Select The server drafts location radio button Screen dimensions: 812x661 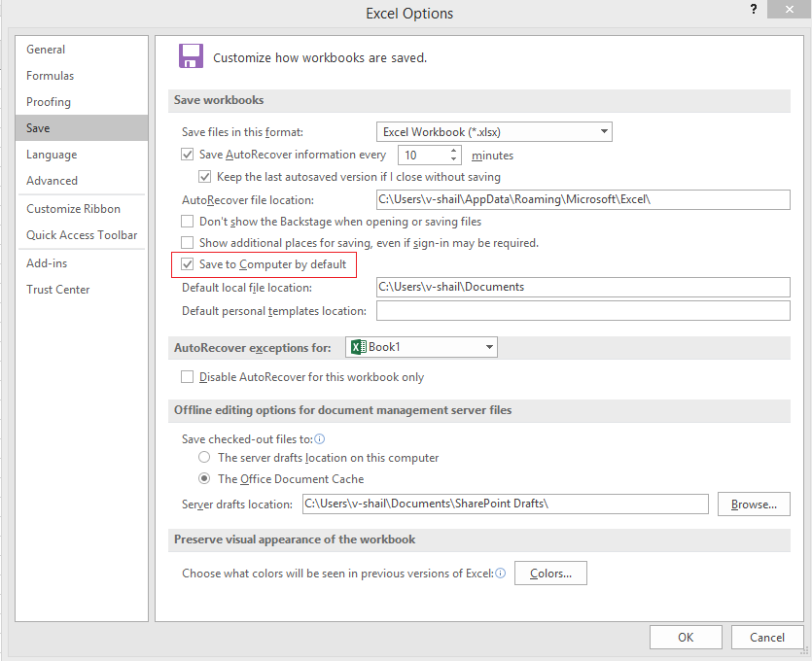click(x=204, y=457)
